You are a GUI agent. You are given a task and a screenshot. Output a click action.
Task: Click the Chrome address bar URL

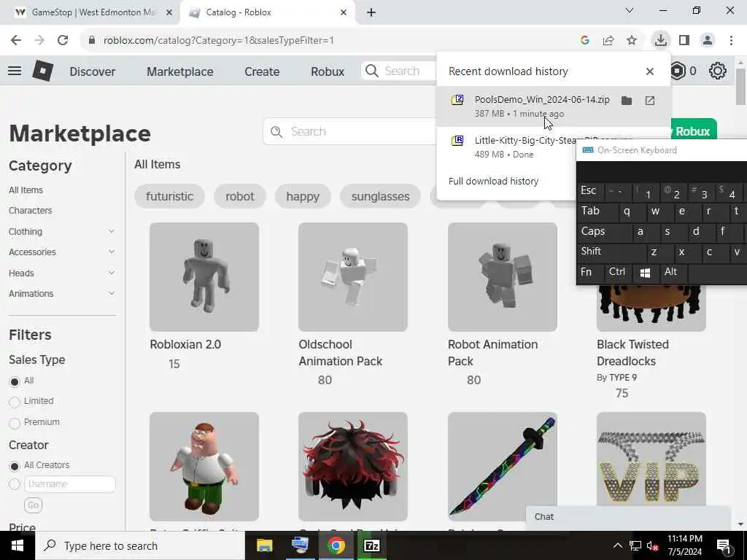click(219, 41)
